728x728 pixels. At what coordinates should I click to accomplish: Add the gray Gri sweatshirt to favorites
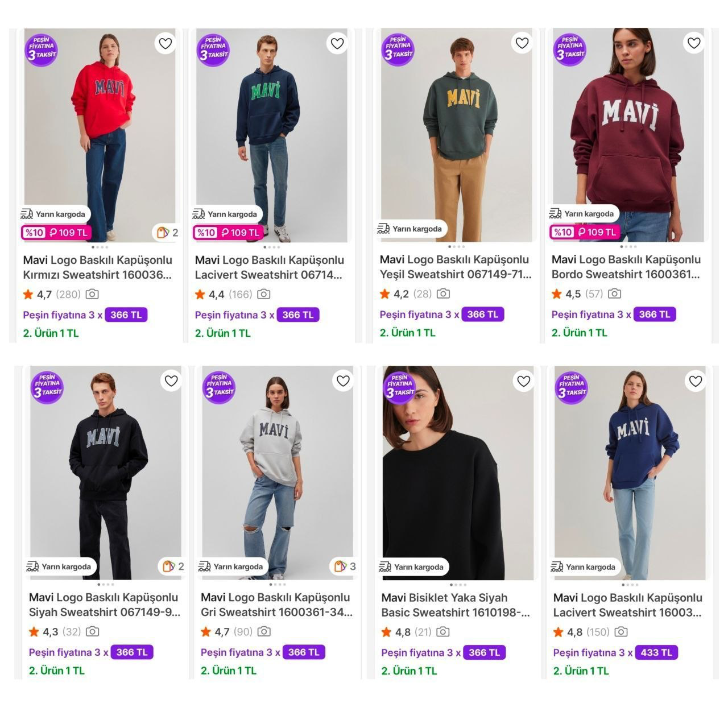click(342, 380)
